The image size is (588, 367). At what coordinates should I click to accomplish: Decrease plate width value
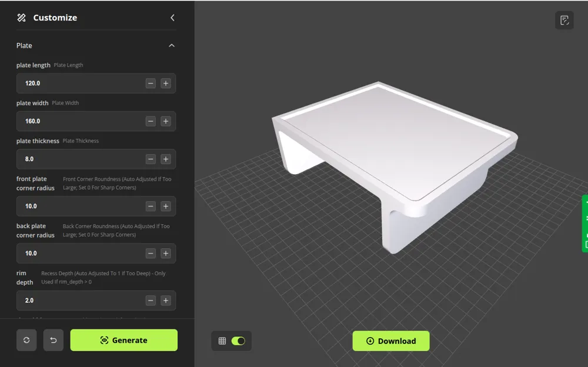point(151,121)
